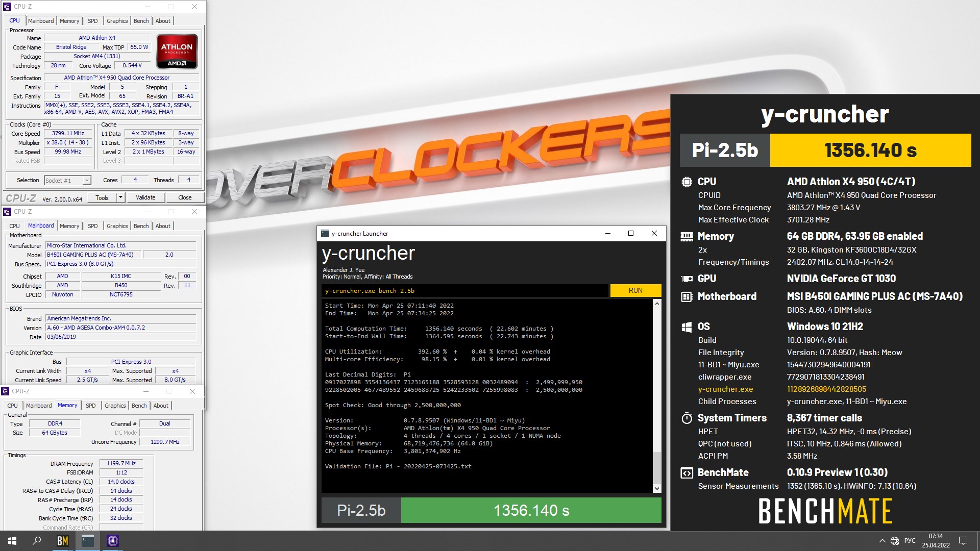Click the yellow RUN button in y-cruncher

(x=635, y=291)
